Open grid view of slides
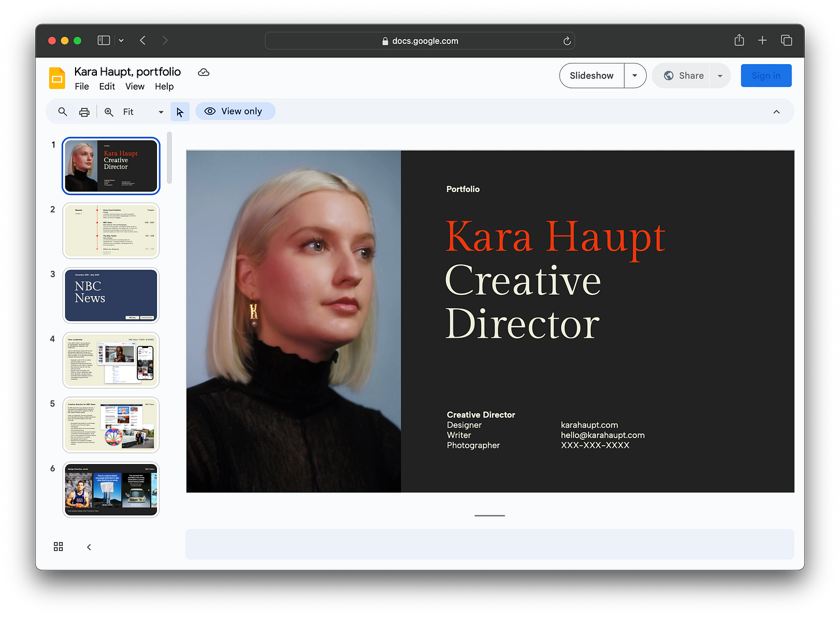 [58, 547]
